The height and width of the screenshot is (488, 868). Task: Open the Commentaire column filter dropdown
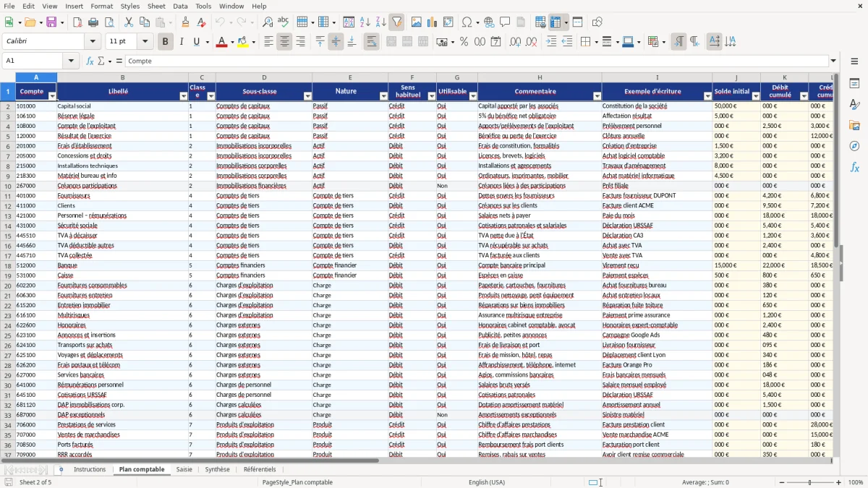pyautogui.click(x=597, y=96)
